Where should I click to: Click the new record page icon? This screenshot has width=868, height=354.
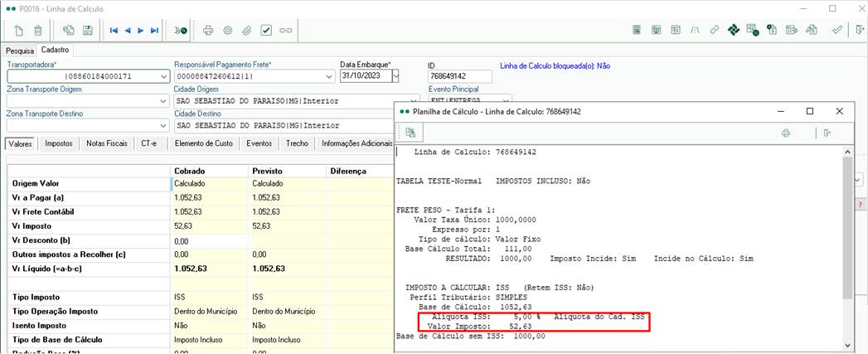coord(19,31)
